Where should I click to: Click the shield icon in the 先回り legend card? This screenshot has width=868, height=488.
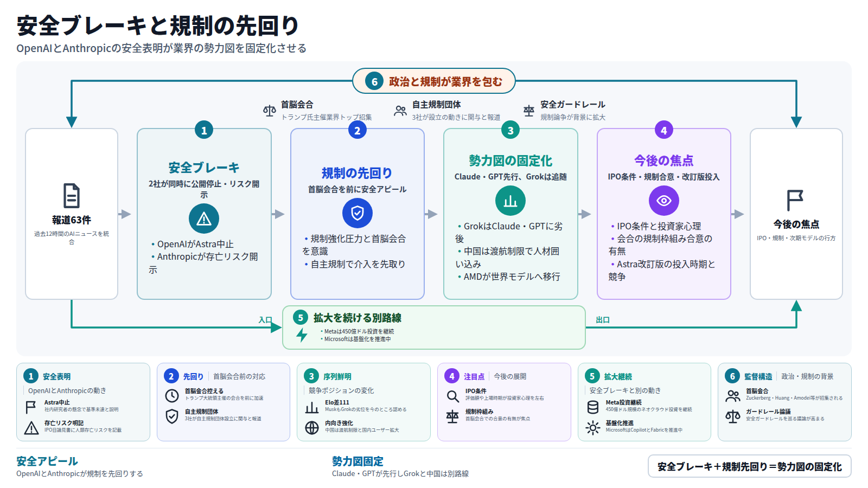tap(172, 416)
